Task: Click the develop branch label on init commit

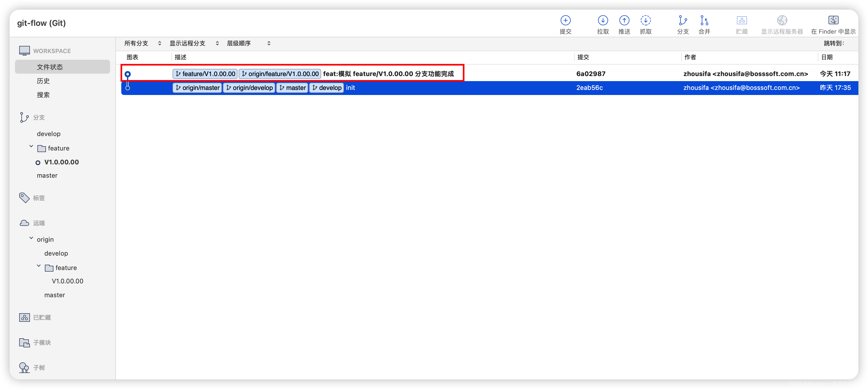Action: (x=327, y=88)
